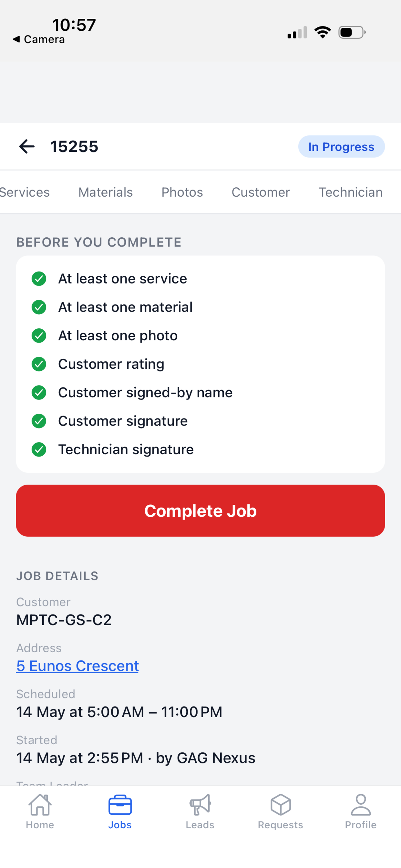Switch to the Technician tab
This screenshot has width=401, height=868.
pyautogui.click(x=351, y=192)
